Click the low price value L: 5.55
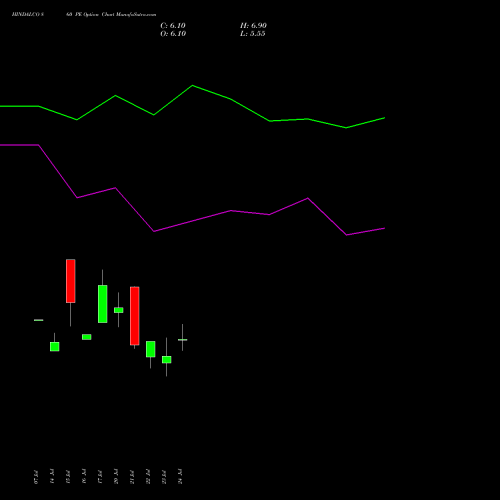 253,34
